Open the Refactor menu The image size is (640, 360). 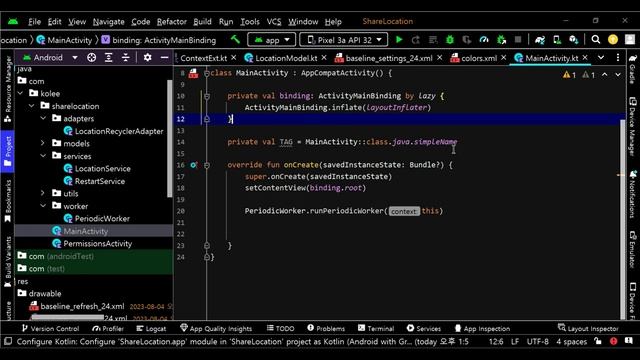coord(172,22)
